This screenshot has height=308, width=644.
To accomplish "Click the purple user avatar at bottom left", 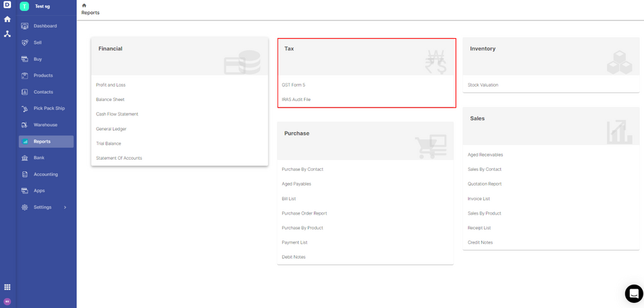I will (7, 302).
